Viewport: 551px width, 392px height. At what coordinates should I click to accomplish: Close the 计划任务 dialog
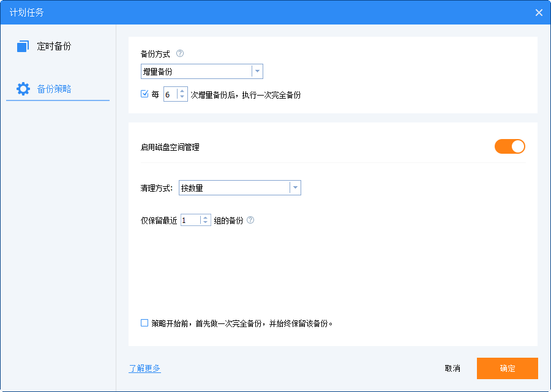click(x=538, y=12)
